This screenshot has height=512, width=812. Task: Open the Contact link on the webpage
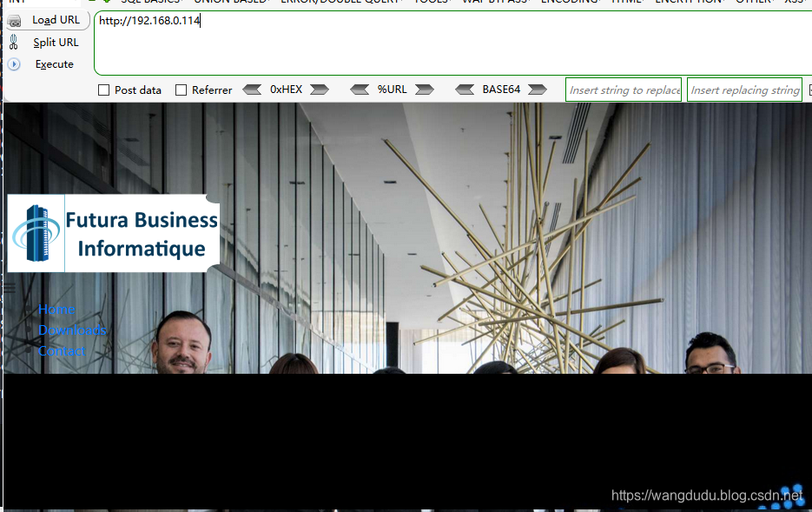[62, 351]
